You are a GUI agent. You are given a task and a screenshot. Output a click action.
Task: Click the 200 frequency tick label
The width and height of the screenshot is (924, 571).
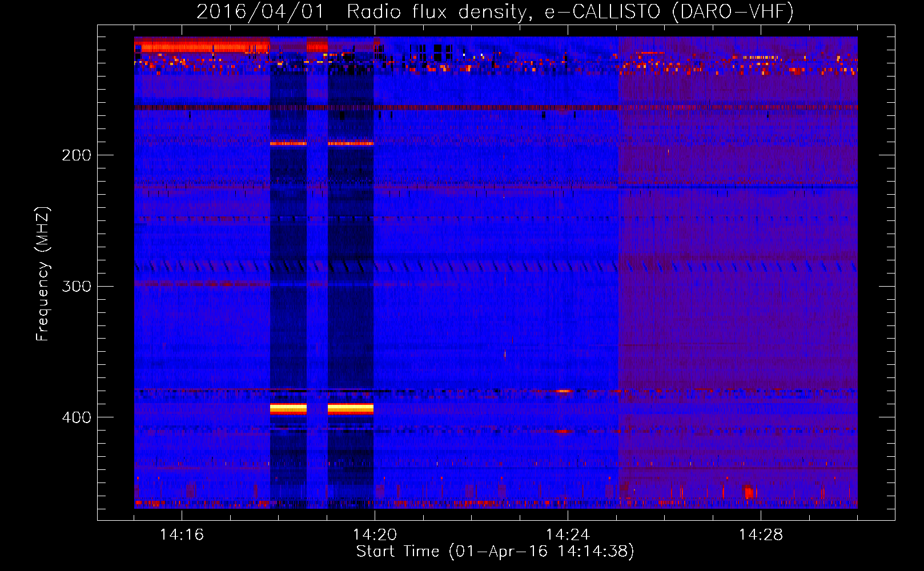pos(77,155)
